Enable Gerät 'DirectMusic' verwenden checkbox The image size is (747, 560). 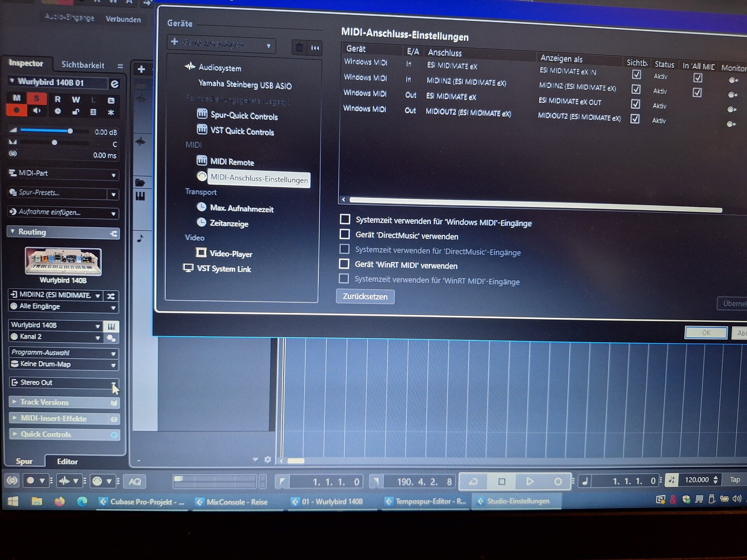pyautogui.click(x=344, y=234)
